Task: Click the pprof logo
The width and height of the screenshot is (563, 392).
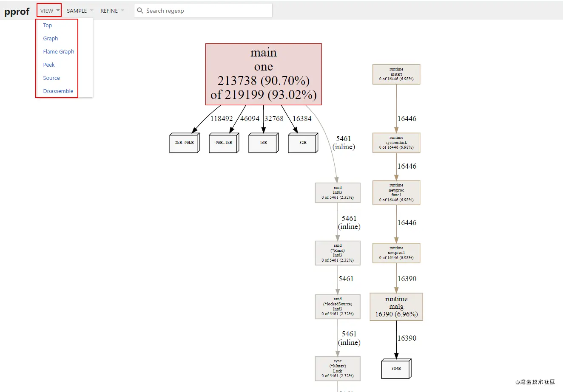Action: 17,11
